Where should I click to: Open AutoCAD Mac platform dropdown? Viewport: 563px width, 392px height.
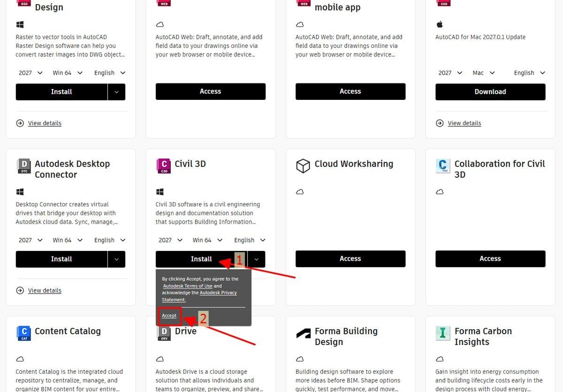[x=484, y=73]
